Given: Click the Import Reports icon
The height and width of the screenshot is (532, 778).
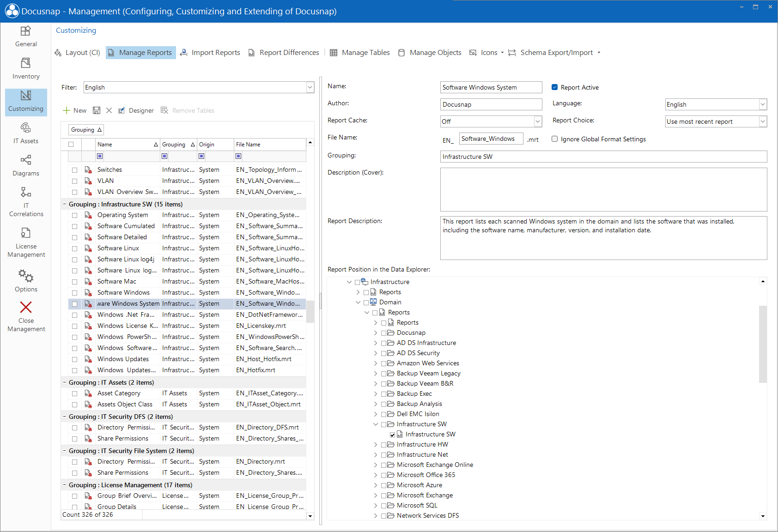Looking at the screenshot, I should coord(183,53).
